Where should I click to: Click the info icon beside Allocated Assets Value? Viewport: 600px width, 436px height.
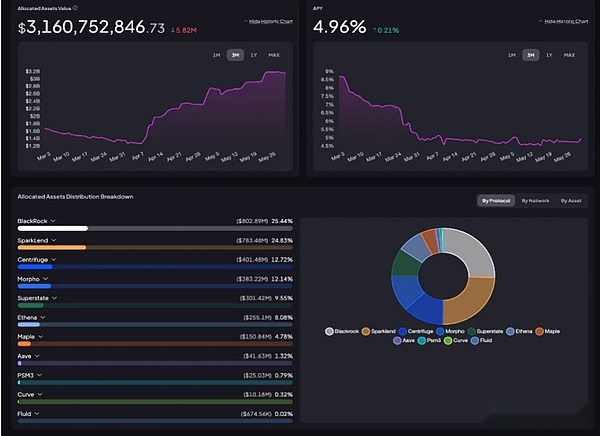point(75,8)
